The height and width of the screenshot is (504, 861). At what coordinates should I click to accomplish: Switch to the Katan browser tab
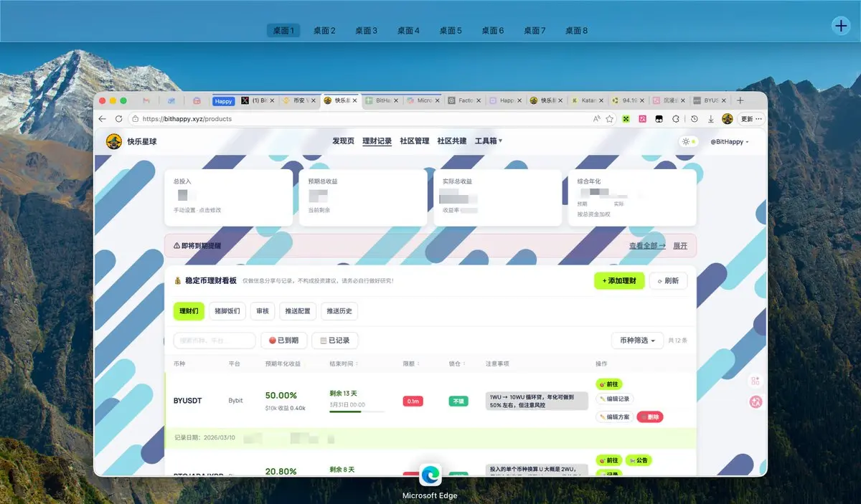[589, 101]
